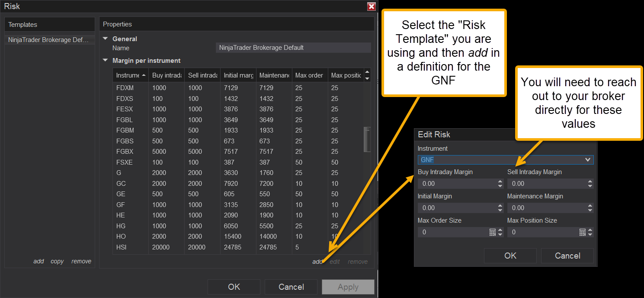
Task: Click copy link under Templates list
Action: pos(57,261)
